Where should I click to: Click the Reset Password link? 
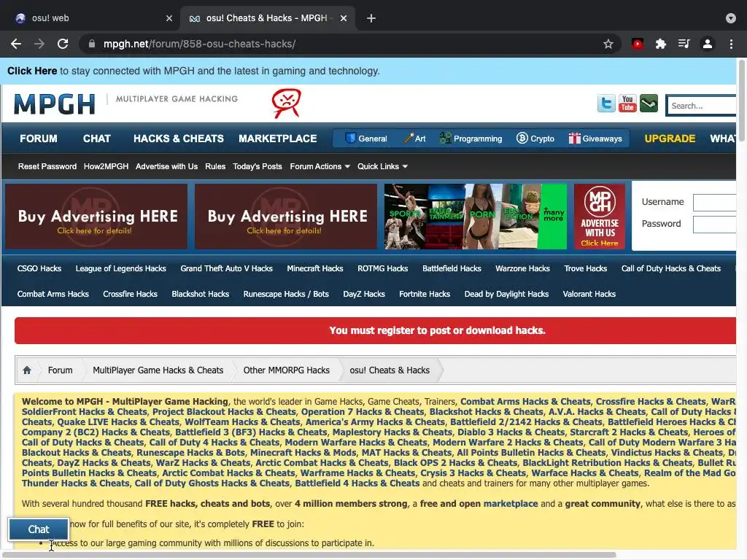pyautogui.click(x=47, y=166)
